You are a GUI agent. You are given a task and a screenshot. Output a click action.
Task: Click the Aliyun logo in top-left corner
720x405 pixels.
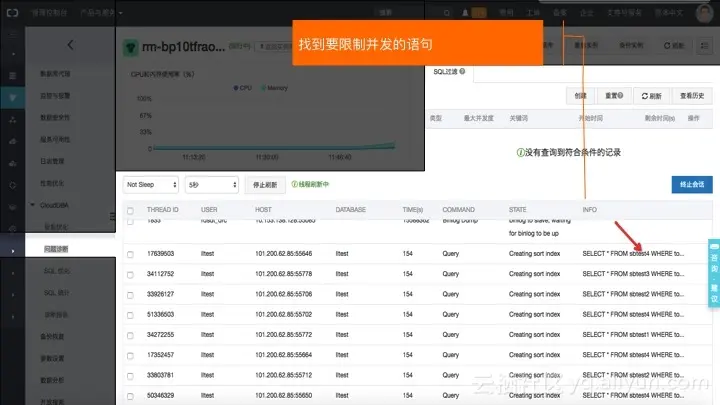(12, 13)
